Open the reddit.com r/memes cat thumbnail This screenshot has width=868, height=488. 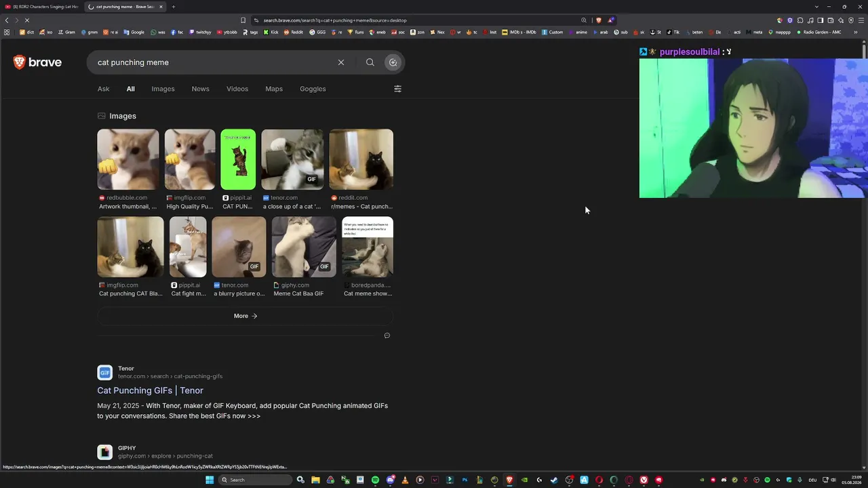361,159
